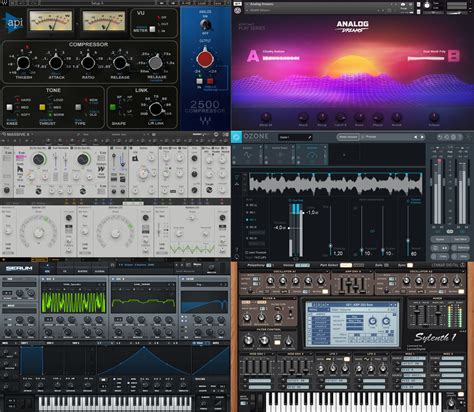Adjust the Character slider showing 1.20
The height and width of the screenshot is (412, 474).
point(330,246)
